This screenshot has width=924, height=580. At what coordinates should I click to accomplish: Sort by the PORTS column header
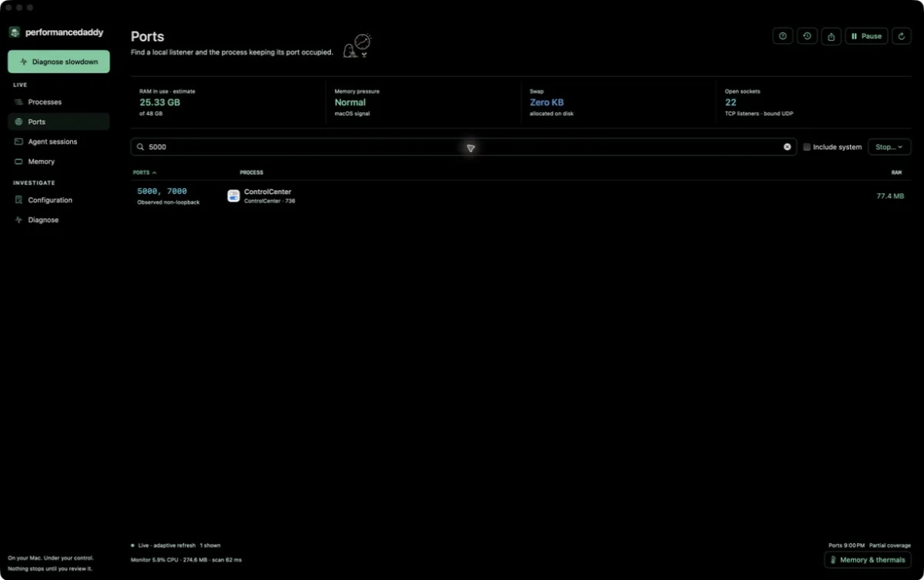tap(144, 173)
